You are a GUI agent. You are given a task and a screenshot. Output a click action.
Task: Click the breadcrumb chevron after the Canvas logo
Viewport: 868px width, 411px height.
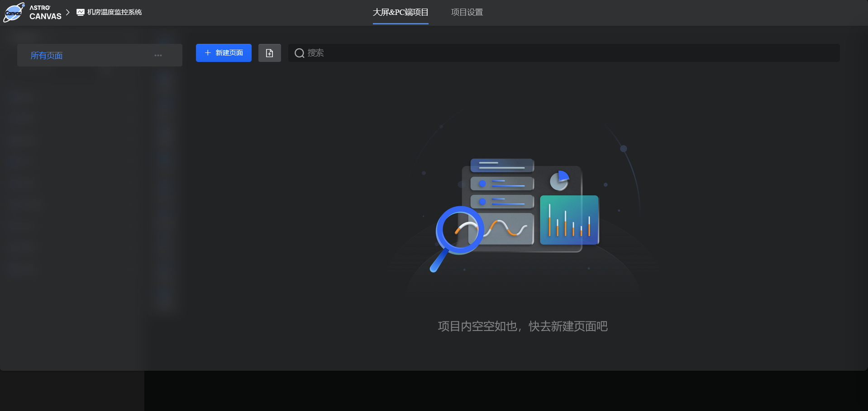68,12
